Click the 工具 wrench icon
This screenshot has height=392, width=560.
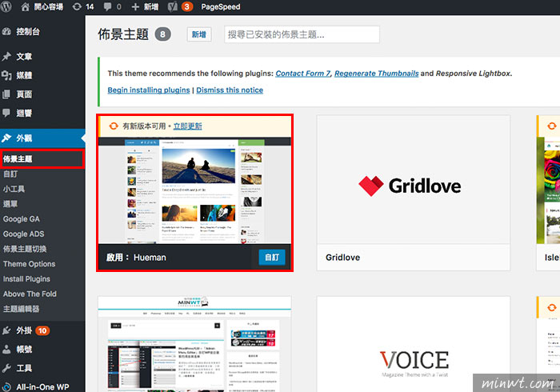tap(6, 368)
